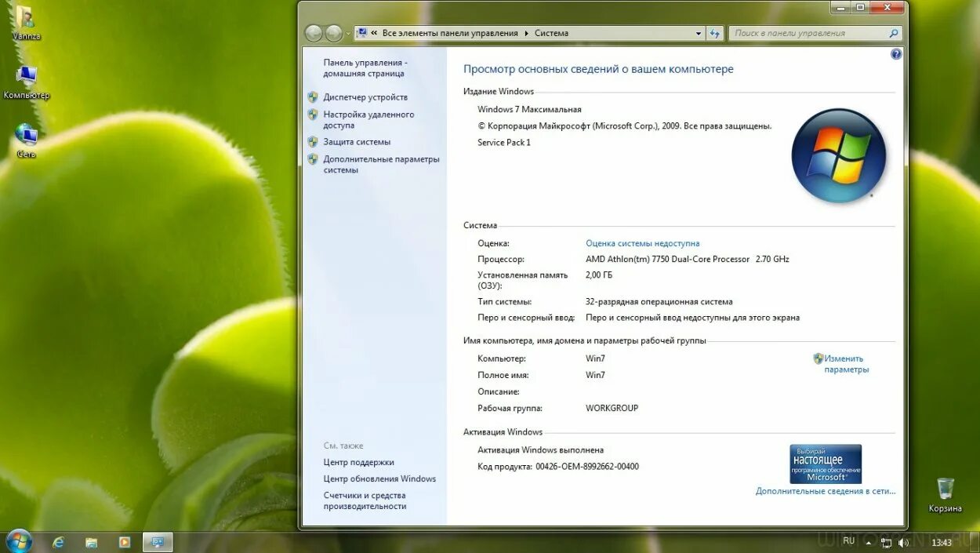Click the shield icon next to Диспетчер устройств

pyautogui.click(x=313, y=97)
